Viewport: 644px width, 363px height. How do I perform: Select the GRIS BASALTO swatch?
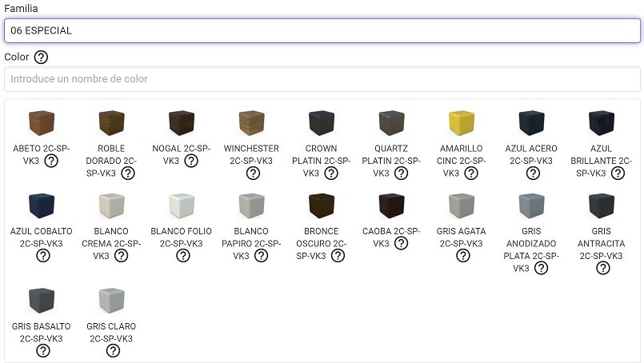42,301
